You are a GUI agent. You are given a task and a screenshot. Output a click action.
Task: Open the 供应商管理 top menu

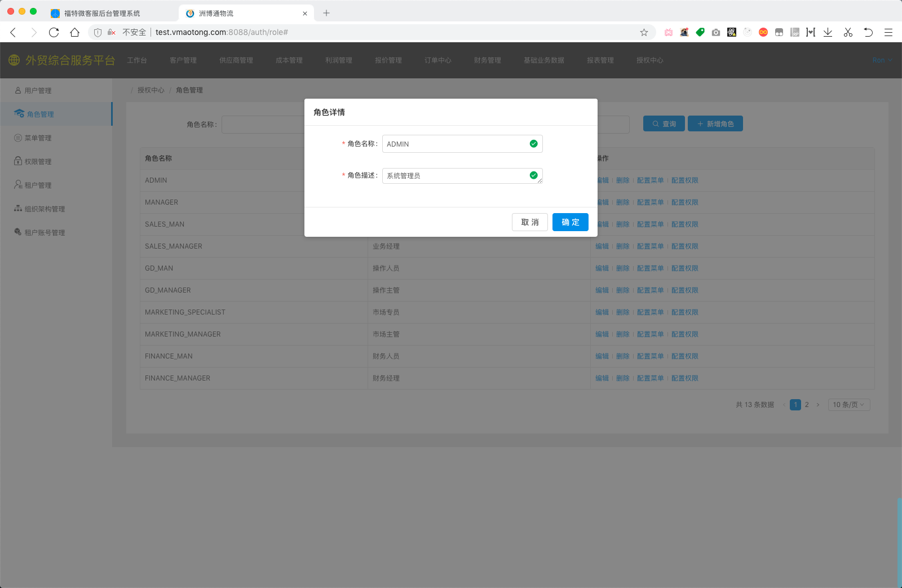click(x=236, y=60)
